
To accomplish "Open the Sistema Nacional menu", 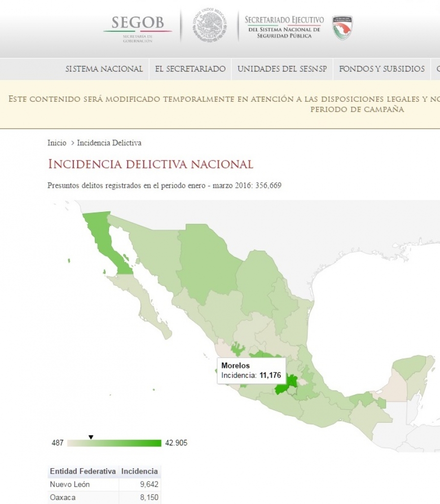I will coord(104,69).
